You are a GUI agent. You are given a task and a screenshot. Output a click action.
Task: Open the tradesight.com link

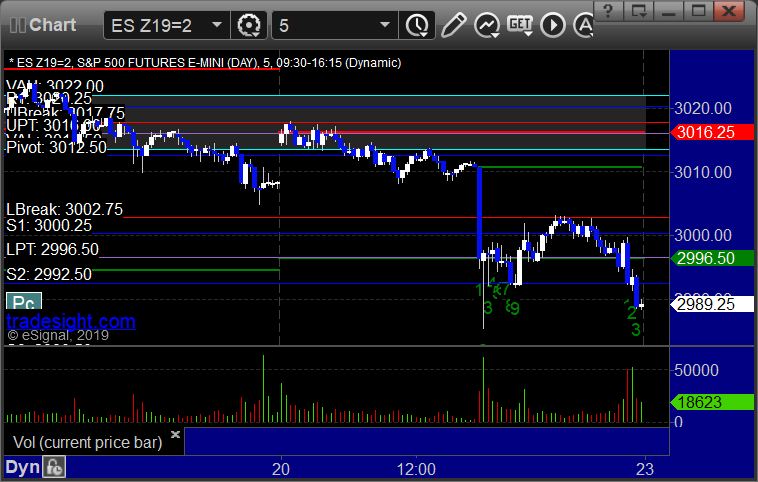(x=71, y=321)
